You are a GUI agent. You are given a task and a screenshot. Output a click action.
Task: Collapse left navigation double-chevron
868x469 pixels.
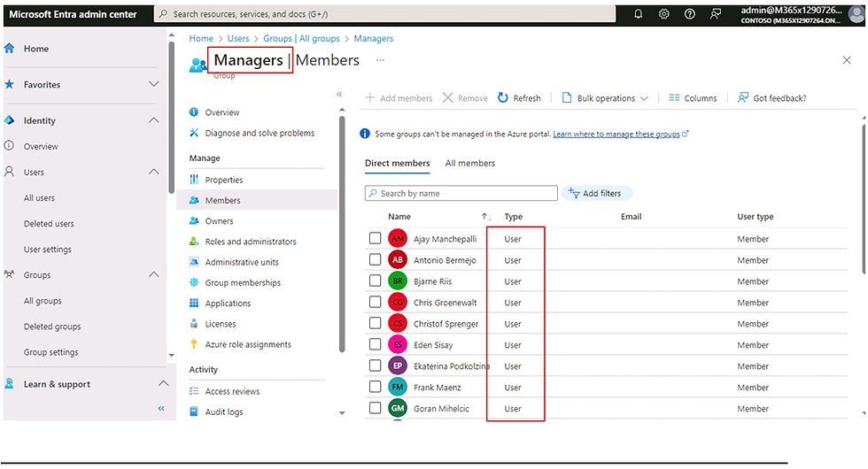pos(161,408)
